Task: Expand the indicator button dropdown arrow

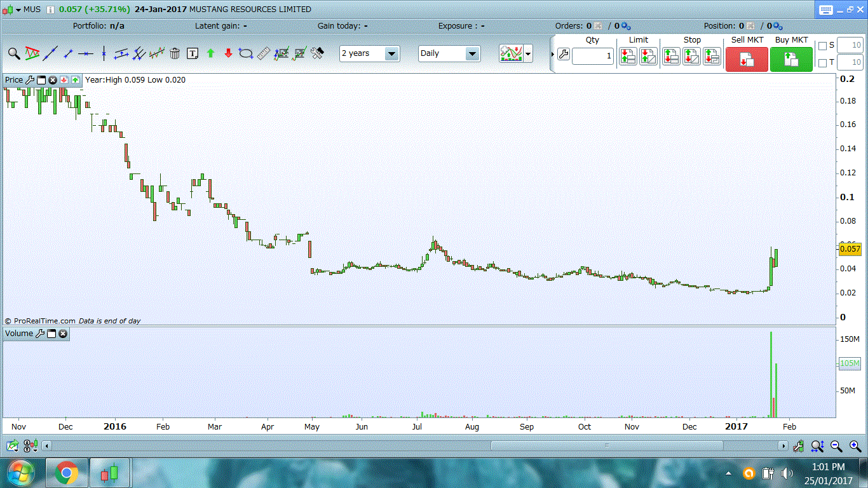Action: [x=528, y=54]
